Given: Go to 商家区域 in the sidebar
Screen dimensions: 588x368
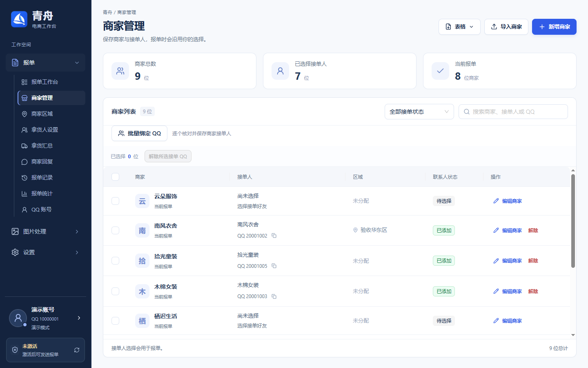Looking at the screenshot, I should 51,114.
